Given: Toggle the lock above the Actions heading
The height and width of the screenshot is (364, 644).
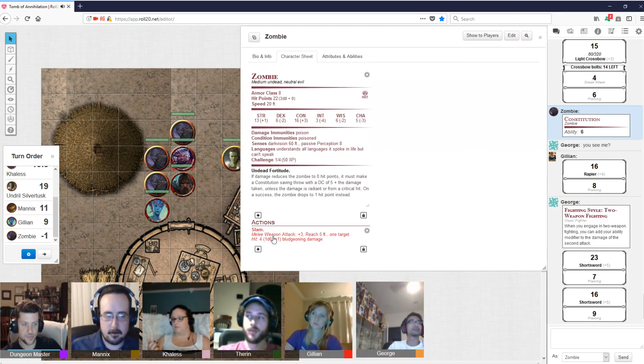Looking at the screenshot, I should [363, 215].
